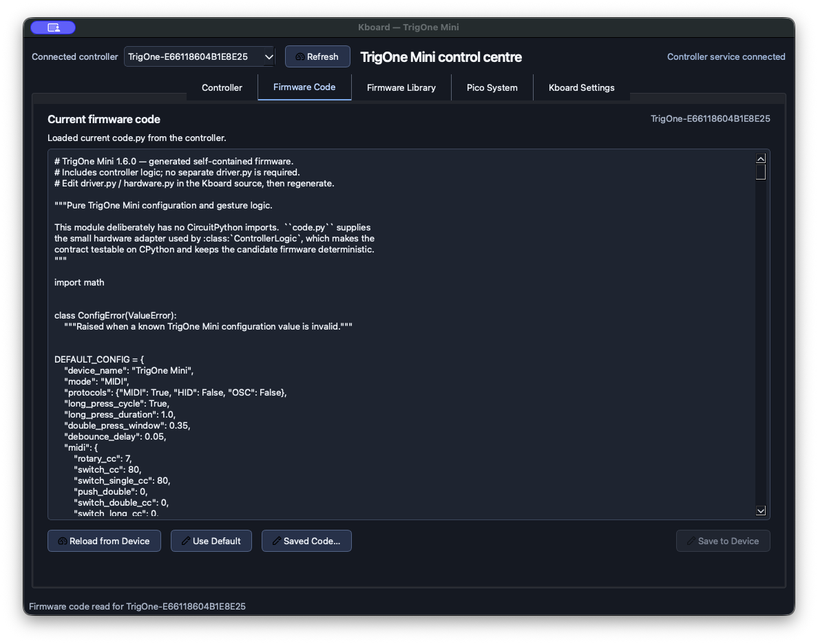Click the "push_double": 0 line

(x=111, y=491)
